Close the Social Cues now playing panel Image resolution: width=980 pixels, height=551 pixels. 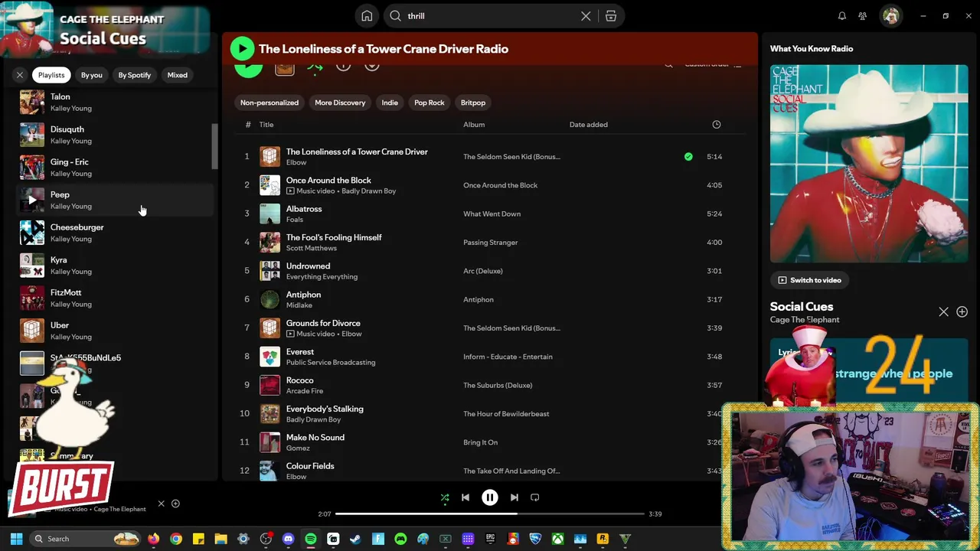[x=943, y=312]
